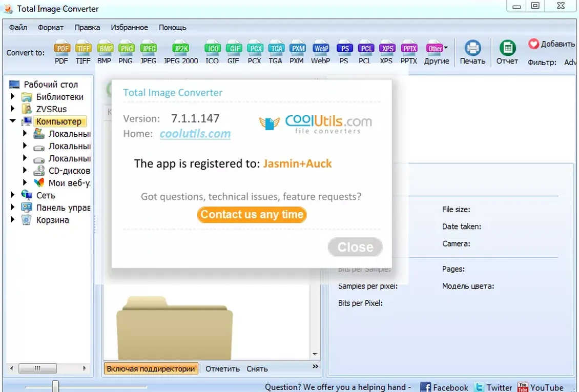Choose GIF output format
Viewport: 579px width, 392px height.
click(x=233, y=52)
